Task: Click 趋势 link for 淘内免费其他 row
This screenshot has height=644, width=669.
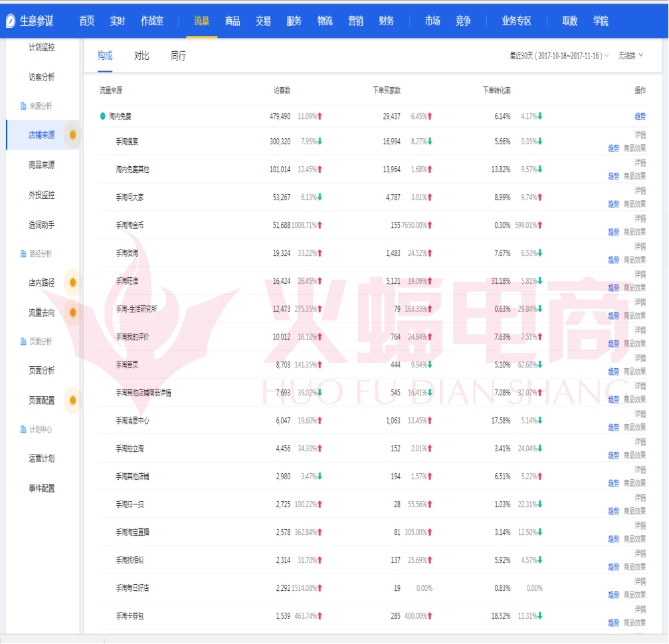Action: click(x=614, y=176)
